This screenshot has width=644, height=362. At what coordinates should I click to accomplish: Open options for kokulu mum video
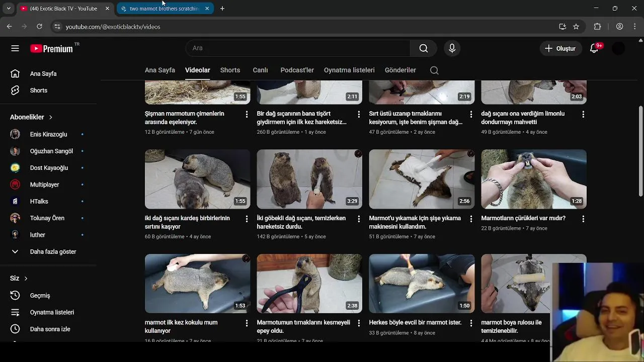click(x=247, y=323)
